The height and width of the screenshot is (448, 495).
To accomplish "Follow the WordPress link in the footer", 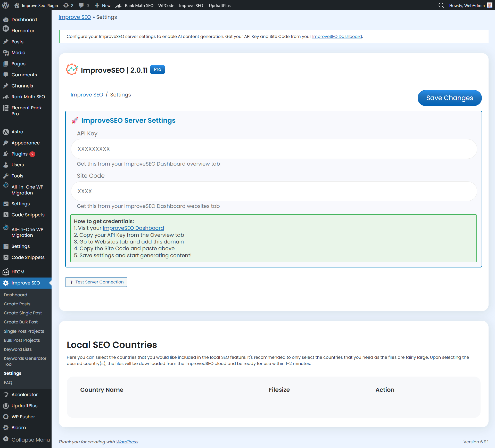I will pyautogui.click(x=127, y=442).
